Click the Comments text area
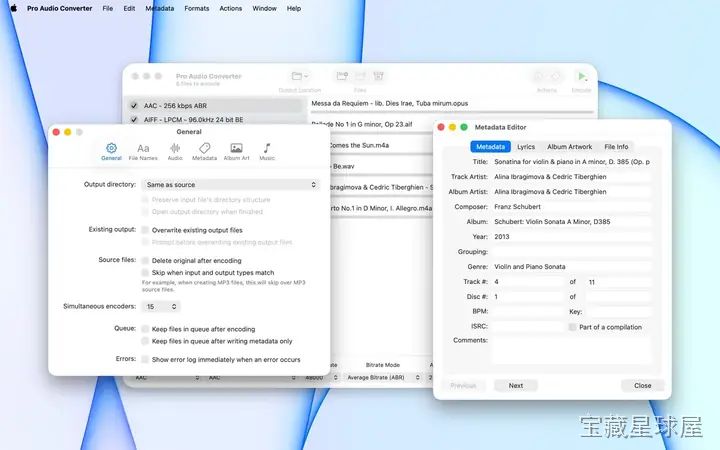 pos(572,350)
